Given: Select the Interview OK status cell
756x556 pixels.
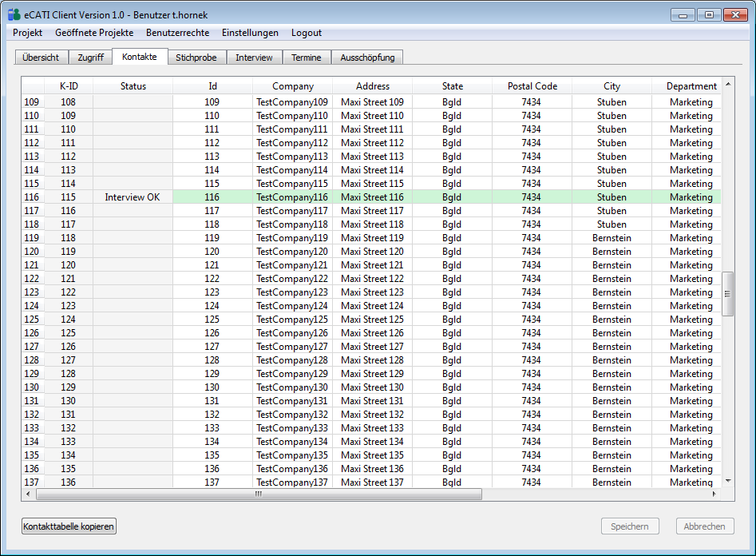Looking at the screenshot, I should [133, 197].
